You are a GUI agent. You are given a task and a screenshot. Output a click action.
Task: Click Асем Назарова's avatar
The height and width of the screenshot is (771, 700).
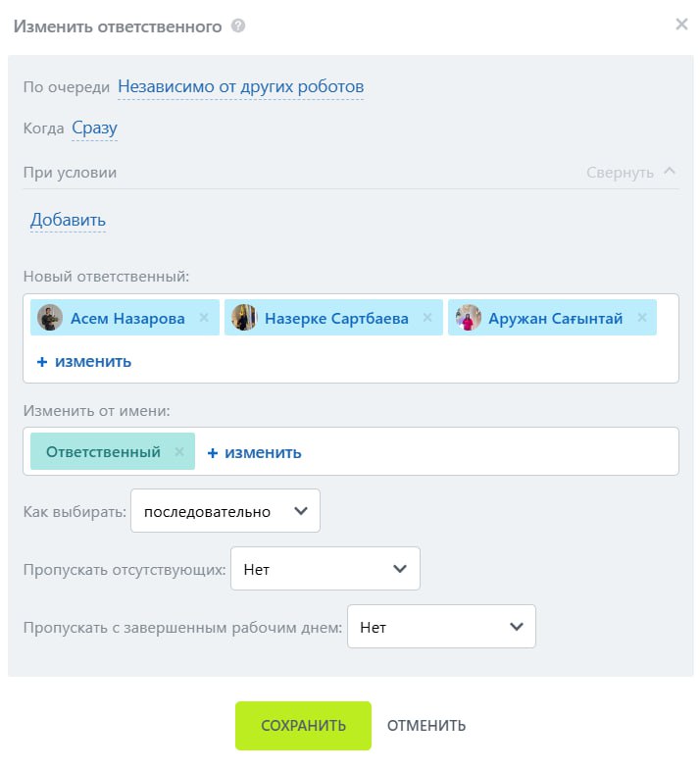tap(50, 318)
